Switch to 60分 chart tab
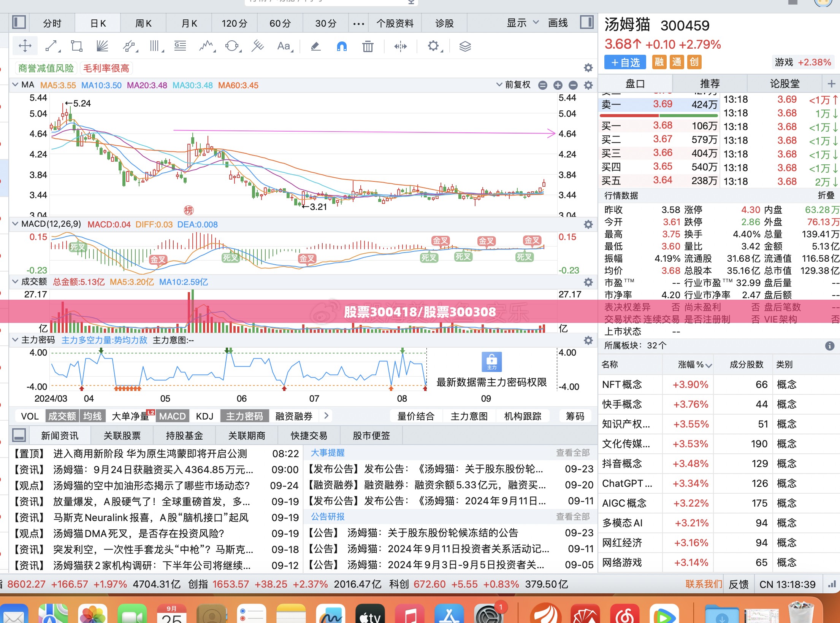This screenshot has width=840, height=623. coord(280,23)
